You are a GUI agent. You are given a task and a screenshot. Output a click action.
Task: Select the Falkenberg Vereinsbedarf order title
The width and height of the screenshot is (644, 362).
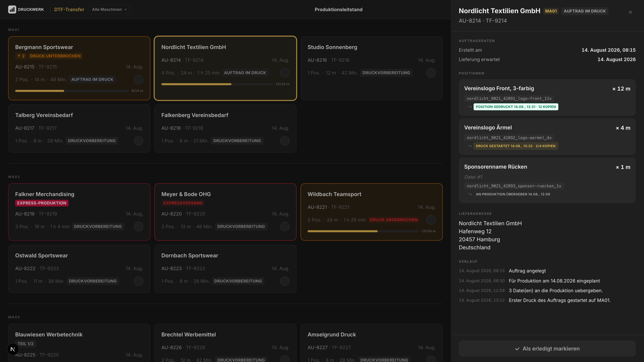195,115
